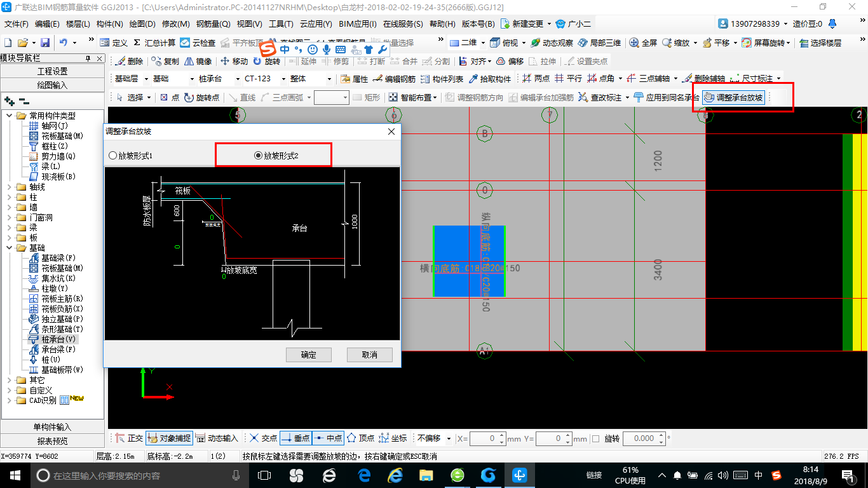Click 调整承台放坡 adjust slope tool
The height and width of the screenshot is (488, 868).
tap(734, 97)
